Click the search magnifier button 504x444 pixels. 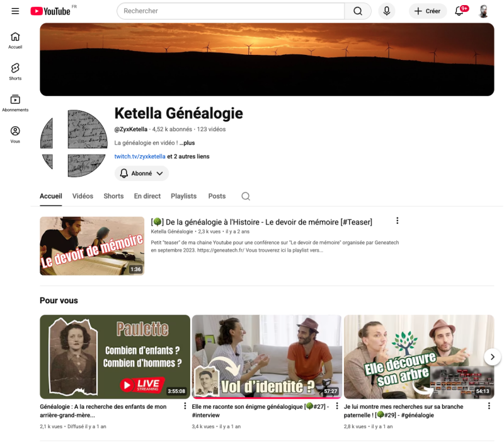click(x=358, y=11)
